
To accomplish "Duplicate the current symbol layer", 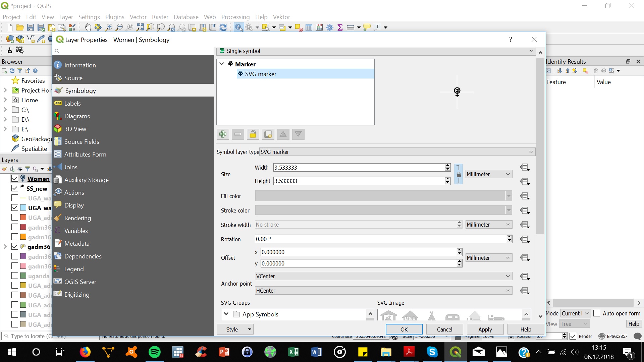I will click(x=268, y=134).
